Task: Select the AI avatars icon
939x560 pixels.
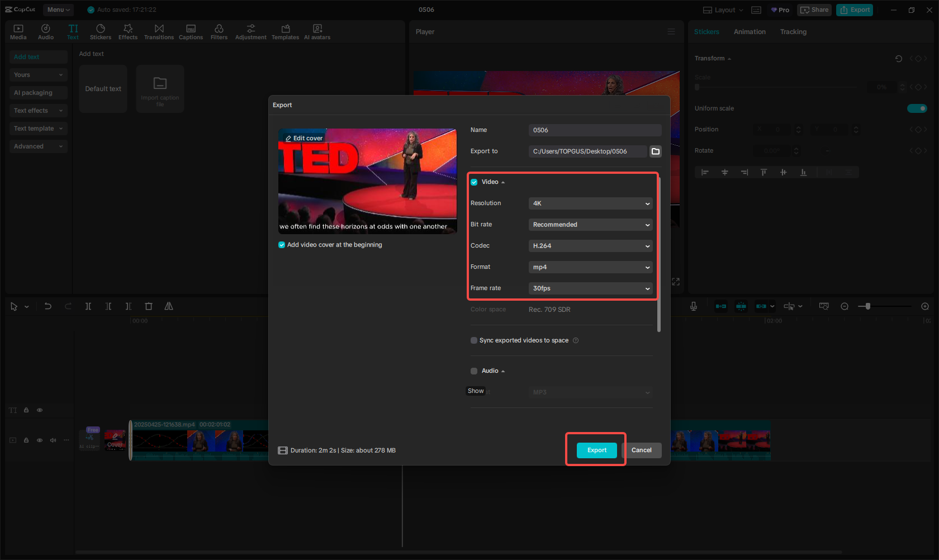Action: [317, 31]
